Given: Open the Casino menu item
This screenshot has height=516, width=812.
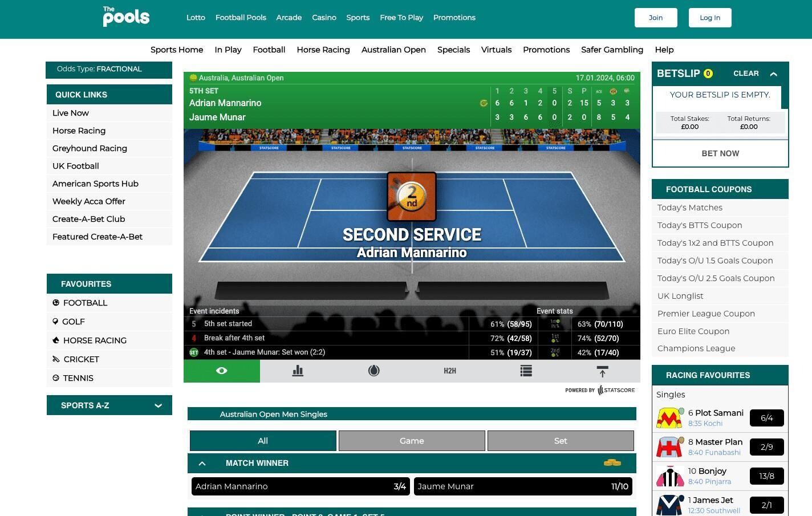Looking at the screenshot, I should [324, 18].
